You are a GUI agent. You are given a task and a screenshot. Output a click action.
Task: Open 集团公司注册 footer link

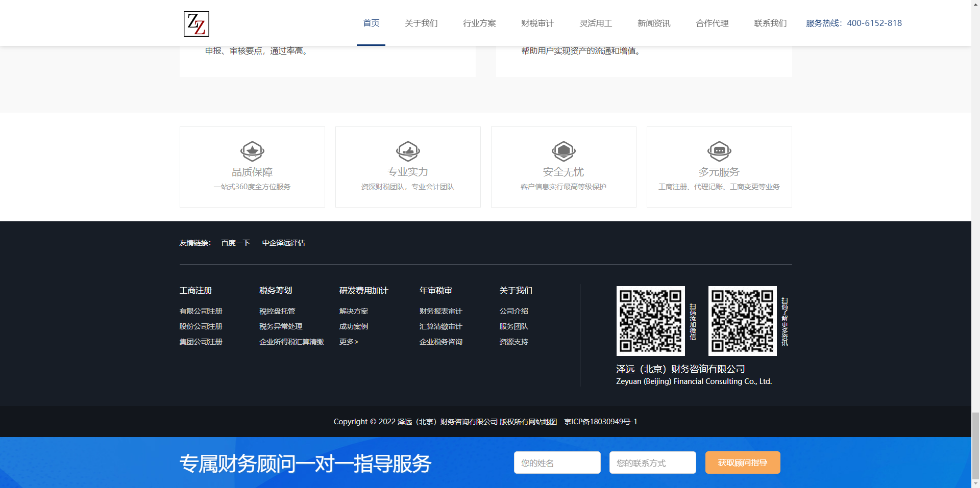click(x=201, y=342)
